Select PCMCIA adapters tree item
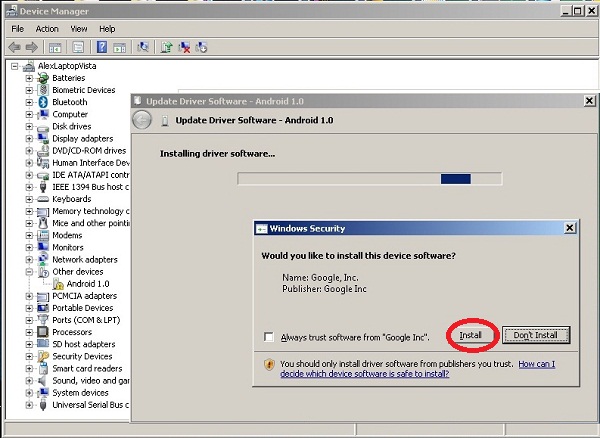This screenshot has width=600, height=438. (85, 296)
